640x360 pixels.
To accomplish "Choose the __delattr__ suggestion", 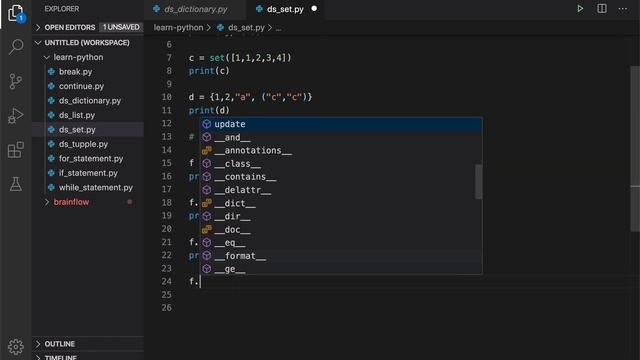I will [x=341, y=190].
